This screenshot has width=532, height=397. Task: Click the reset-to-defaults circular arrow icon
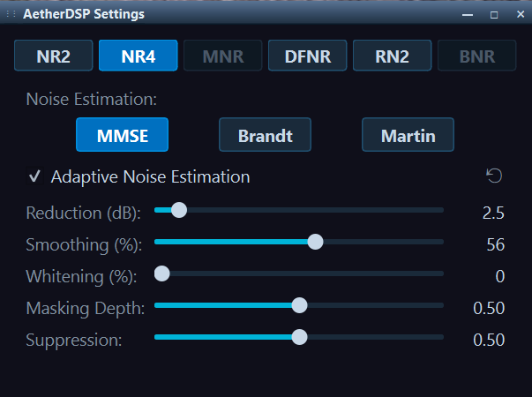(x=494, y=176)
